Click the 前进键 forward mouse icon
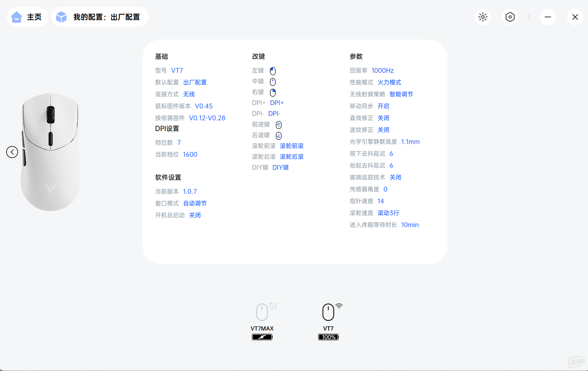588x371 pixels. [x=279, y=125]
